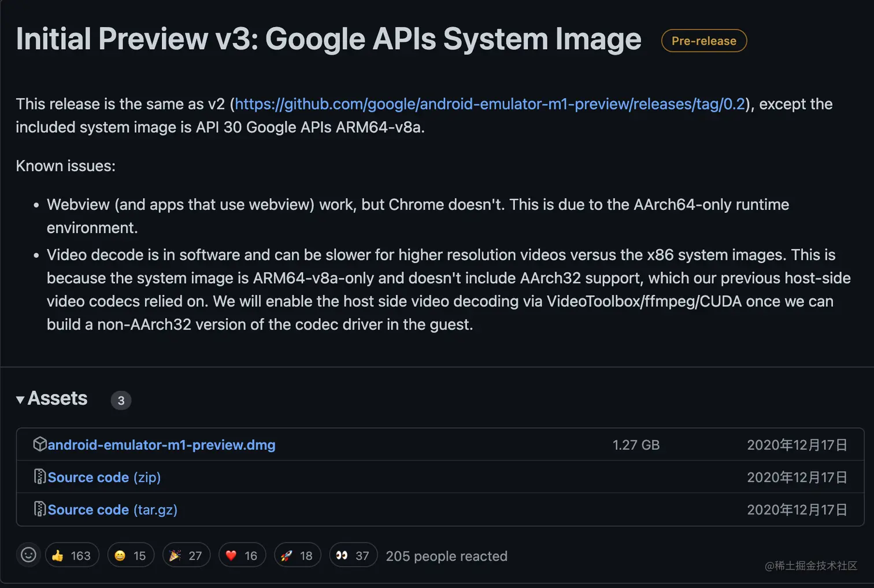The height and width of the screenshot is (588, 874).
Task: Collapse the Assets section triangle
Action: (x=20, y=400)
